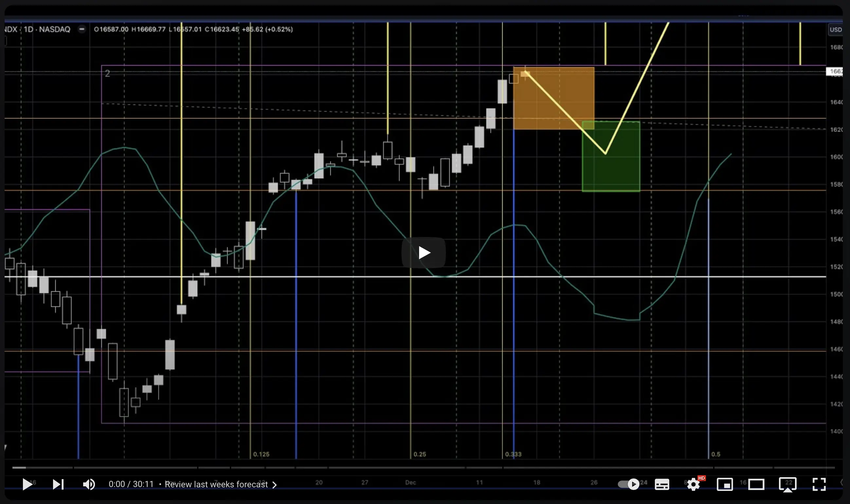The height and width of the screenshot is (504, 850).
Task: Click the NDX 1D NASDAQ symbol label
Action: click(x=37, y=29)
